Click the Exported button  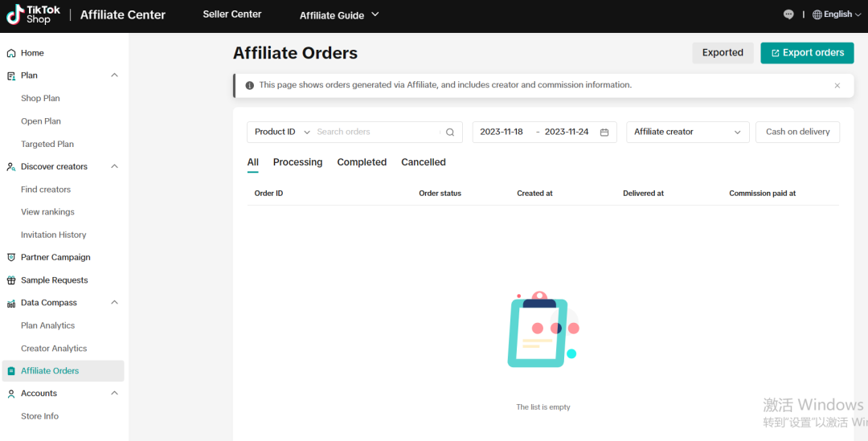(723, 53)
